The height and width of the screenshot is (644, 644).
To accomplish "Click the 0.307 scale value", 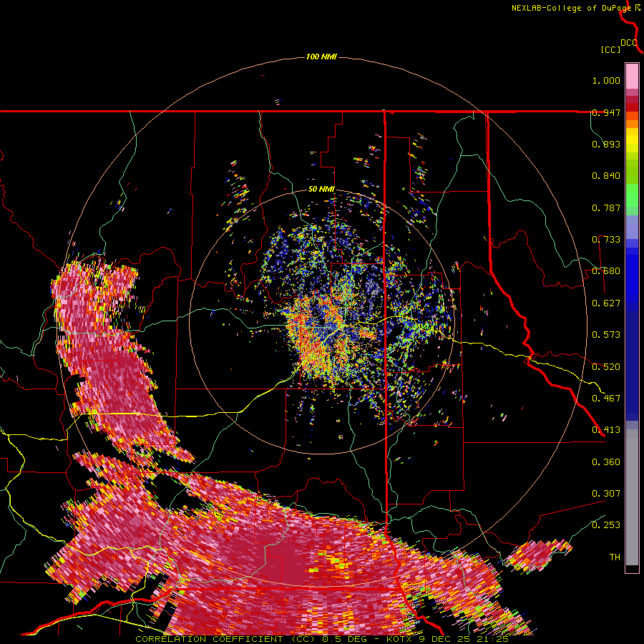I will pos(606,494).
